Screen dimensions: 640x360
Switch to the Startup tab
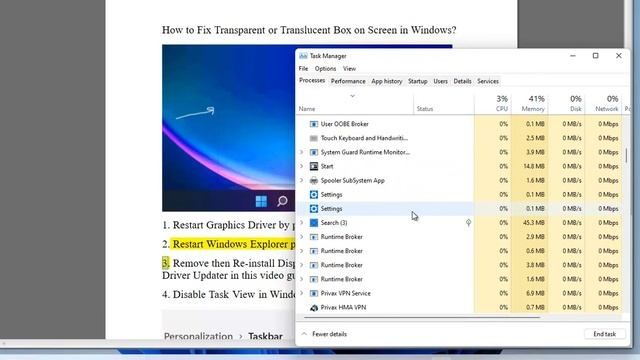tap(418, 81)
